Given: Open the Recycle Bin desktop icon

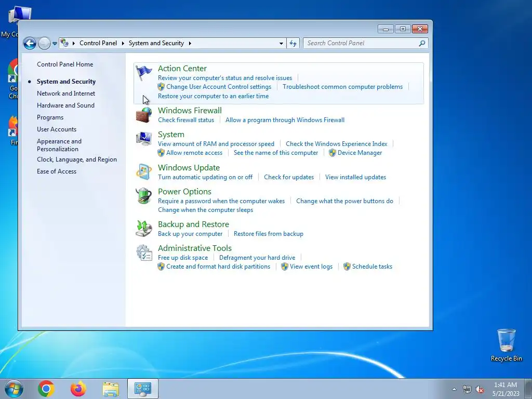Looking at the screenshot, I should point(506,345).
